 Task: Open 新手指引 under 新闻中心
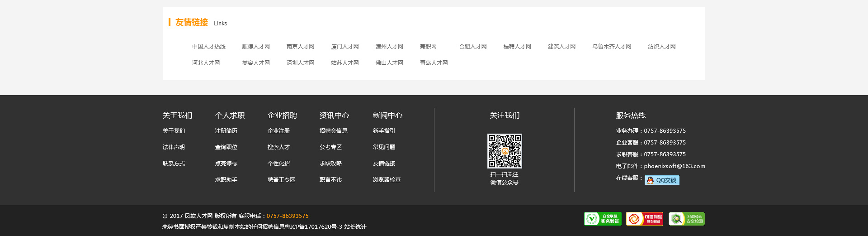click(x=384, y=131)
